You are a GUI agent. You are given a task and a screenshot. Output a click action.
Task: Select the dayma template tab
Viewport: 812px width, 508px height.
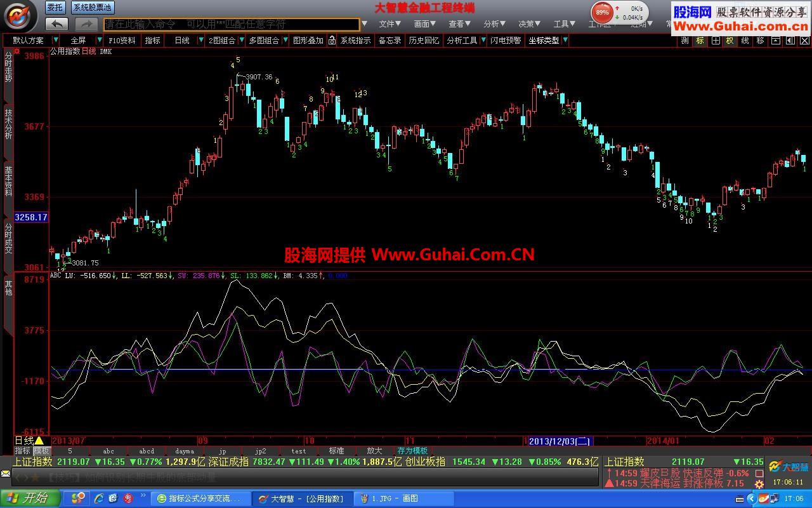184,451
